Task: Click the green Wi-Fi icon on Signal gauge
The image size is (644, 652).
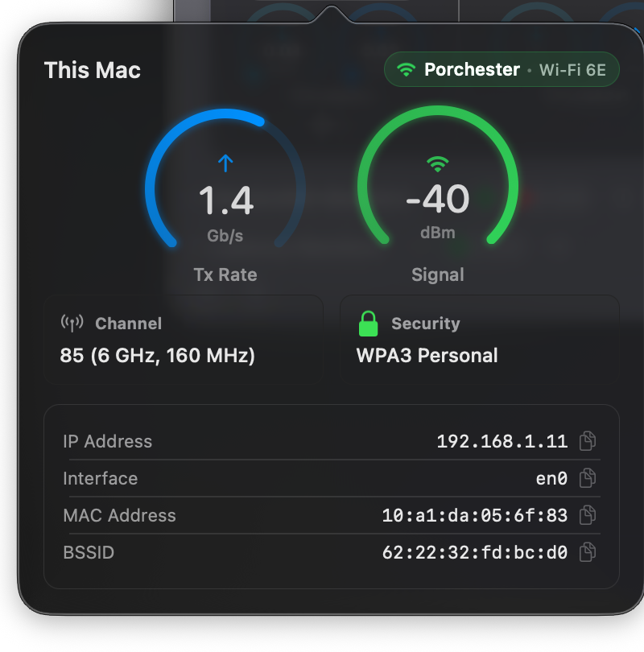Action: point(438,162)
